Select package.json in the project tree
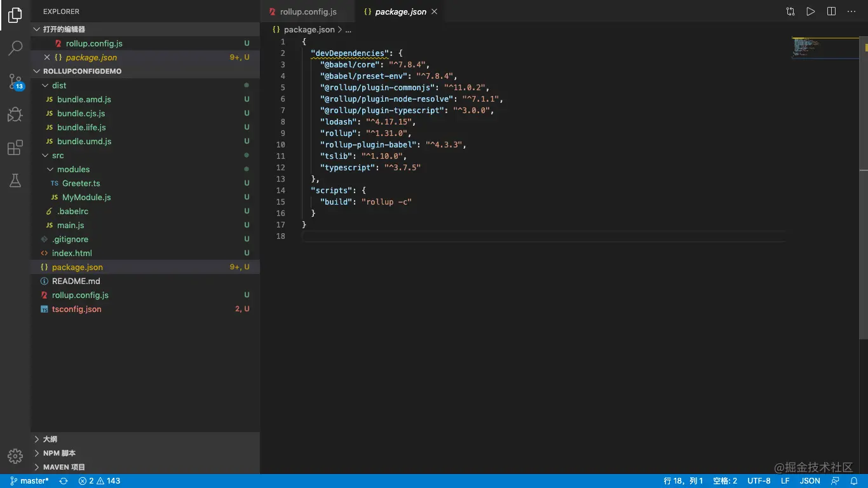Screen dimensions: 868x488 point(146,267)
